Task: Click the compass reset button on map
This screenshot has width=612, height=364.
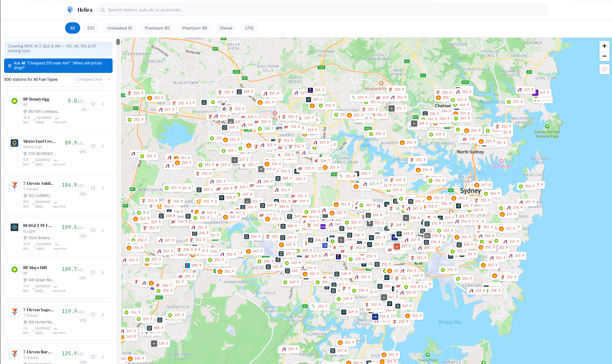Action: point(604,69)
